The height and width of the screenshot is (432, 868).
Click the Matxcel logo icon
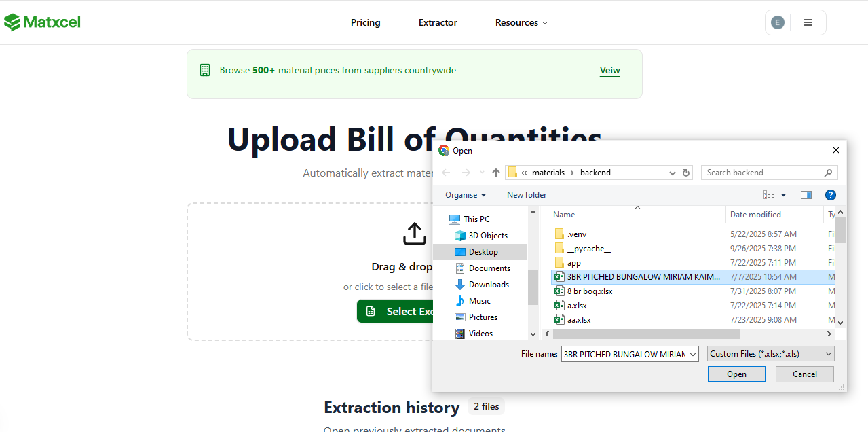click(x=12, y=22)
